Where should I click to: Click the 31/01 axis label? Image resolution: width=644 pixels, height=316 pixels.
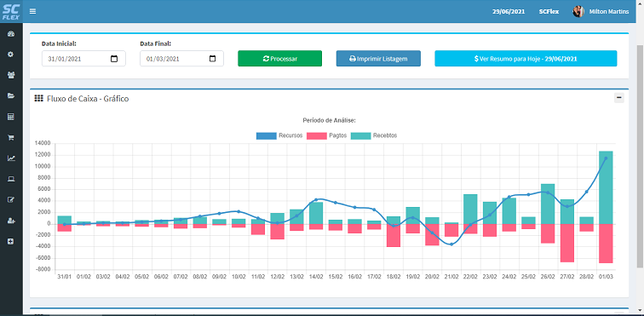pyautogui.click(x=65, y=277)
